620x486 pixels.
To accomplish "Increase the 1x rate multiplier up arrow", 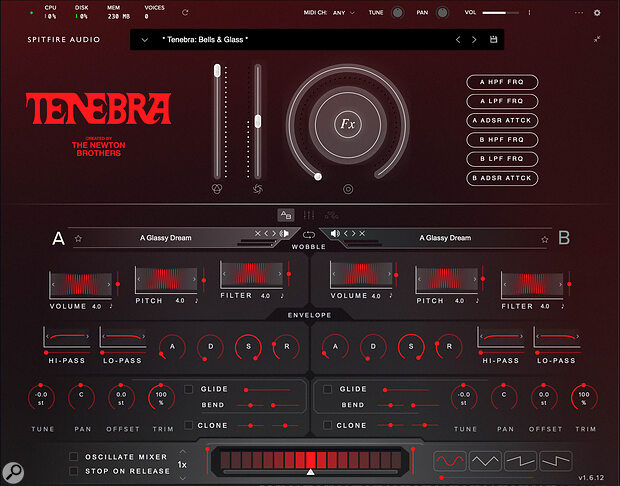I will 182,451.
